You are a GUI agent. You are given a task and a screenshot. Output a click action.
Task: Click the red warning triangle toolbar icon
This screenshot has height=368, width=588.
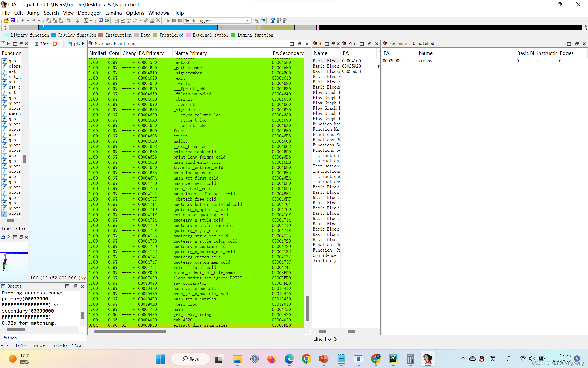point(101,21)
